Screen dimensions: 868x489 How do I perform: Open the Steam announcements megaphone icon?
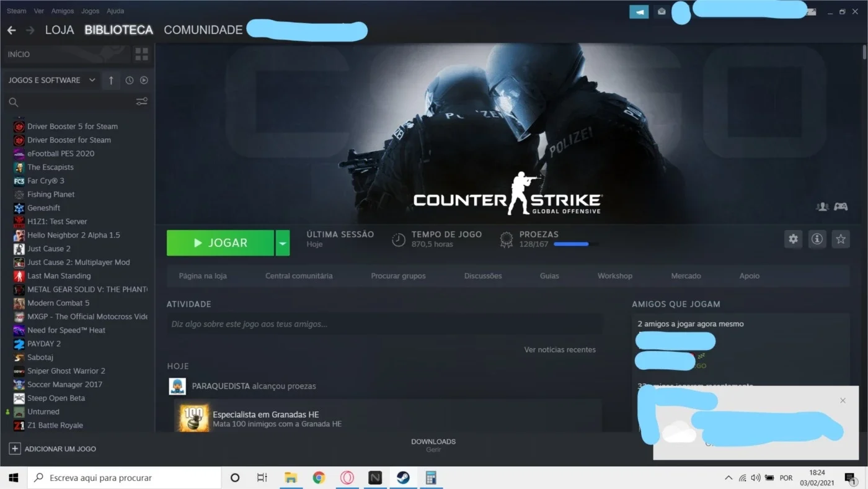coord(639,12)
